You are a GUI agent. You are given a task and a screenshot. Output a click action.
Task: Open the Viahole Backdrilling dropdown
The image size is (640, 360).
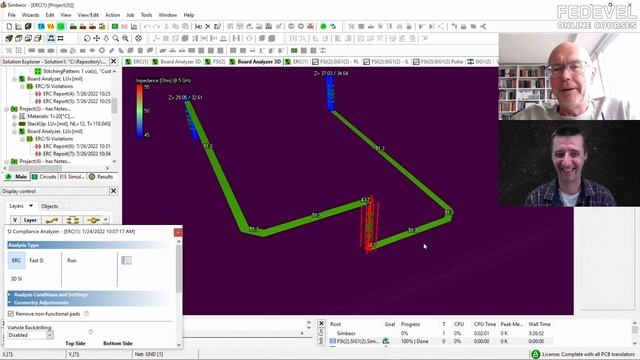[x=49, y=335]
